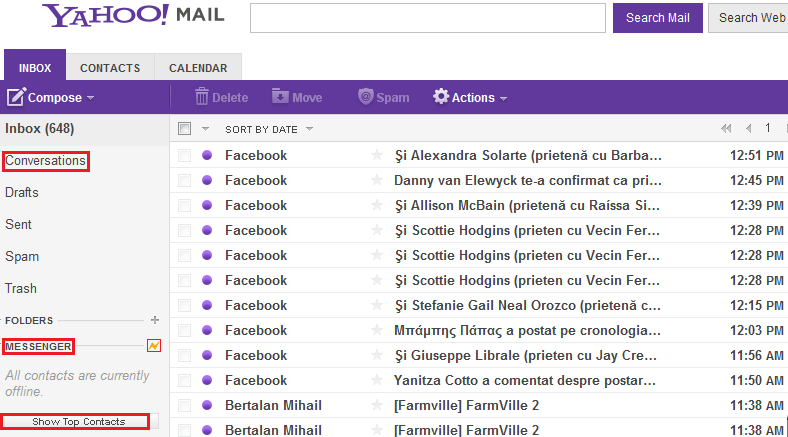Star the Danny van Elewyck email
This screenshot has width=788, height=437.
377,180
